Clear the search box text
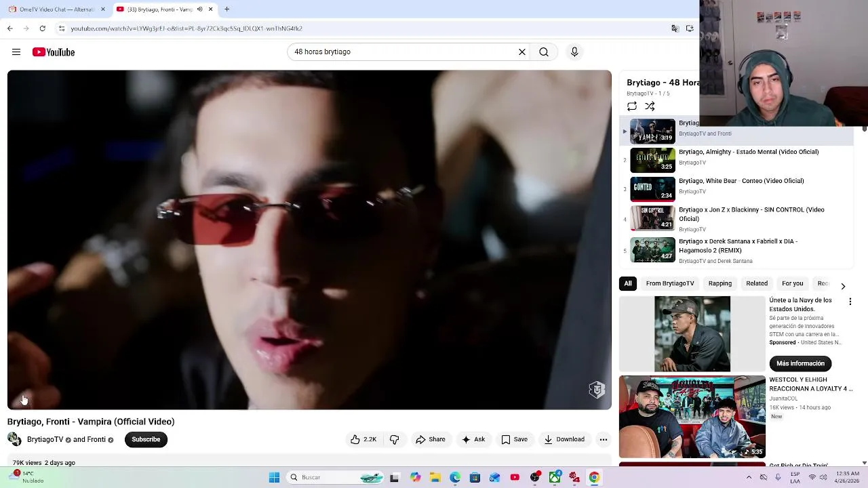868x488 pixels. point(522,52)
